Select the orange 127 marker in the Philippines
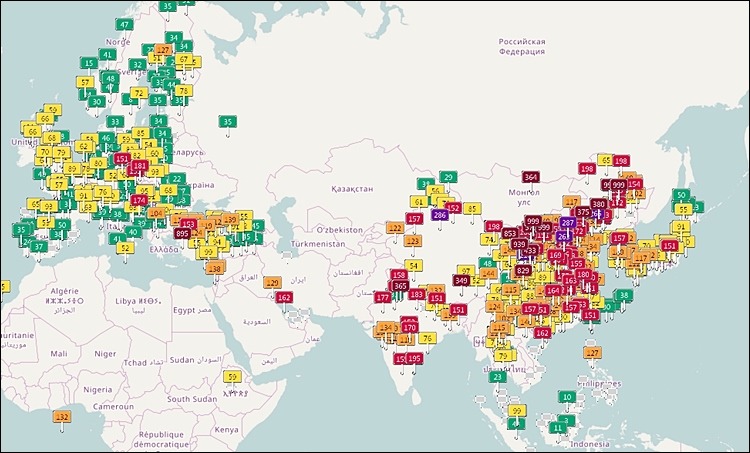This screenshot has height=453, width=750. coord(594,353)
